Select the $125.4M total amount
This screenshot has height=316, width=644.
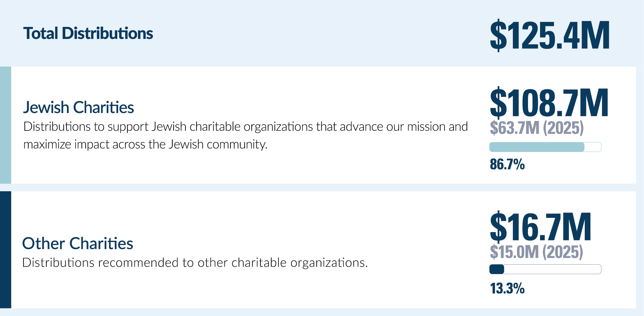point(550,35)
